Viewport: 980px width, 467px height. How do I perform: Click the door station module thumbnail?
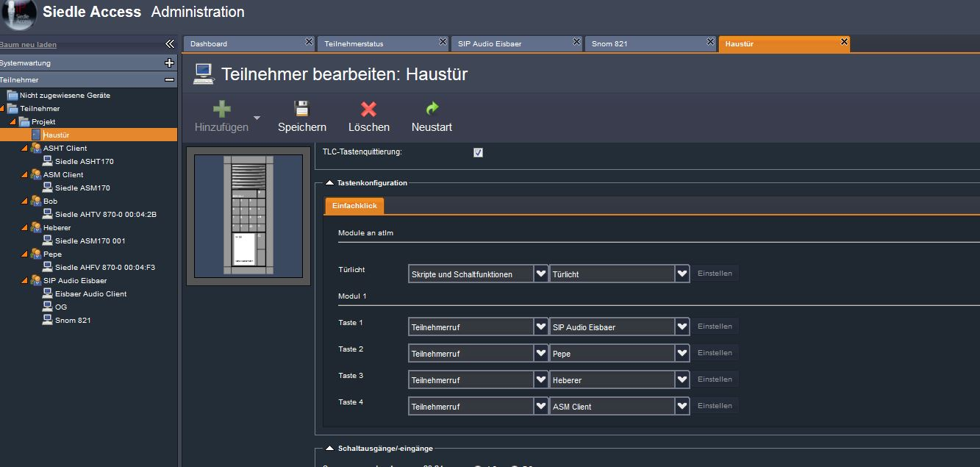248,215
